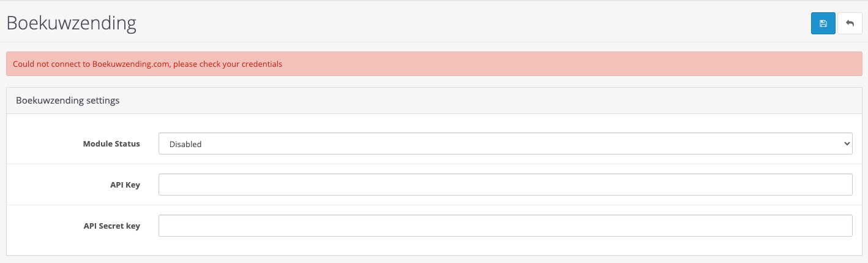Click the white cancel button beside save
868x263 pixels.
point(850,23)
